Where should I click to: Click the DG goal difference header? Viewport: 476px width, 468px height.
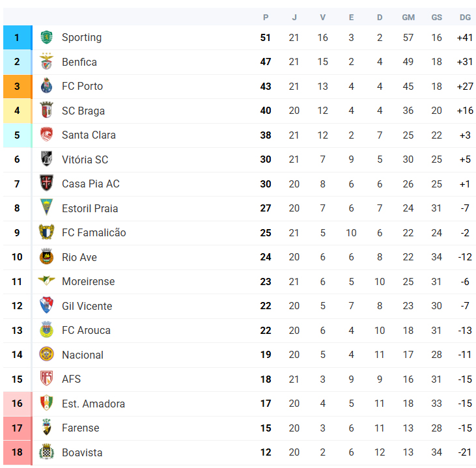point(465,18)
